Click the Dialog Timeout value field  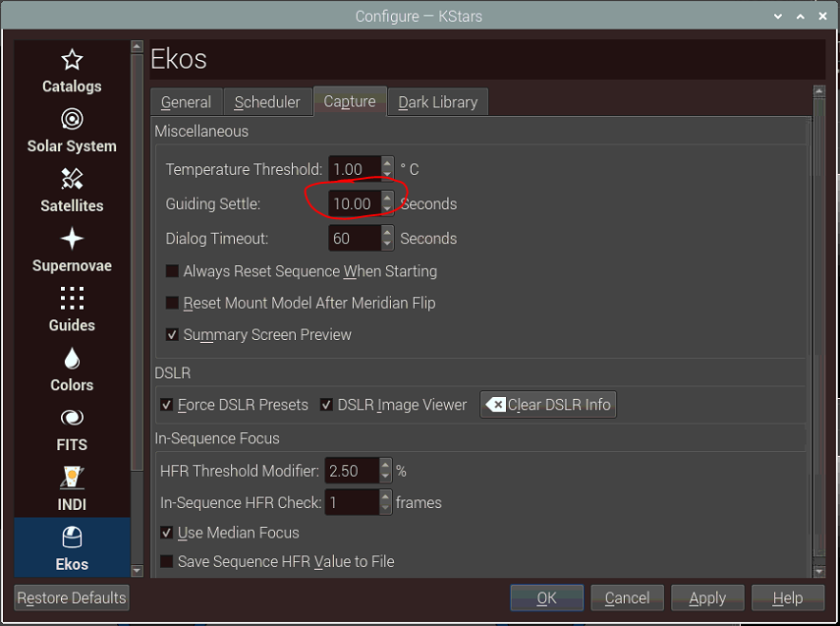point(356,239)
